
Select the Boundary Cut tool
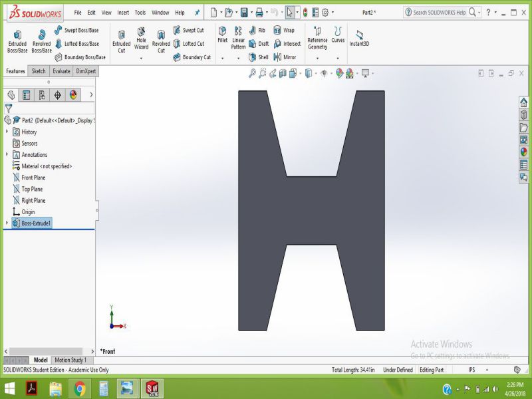click(192, 57)
